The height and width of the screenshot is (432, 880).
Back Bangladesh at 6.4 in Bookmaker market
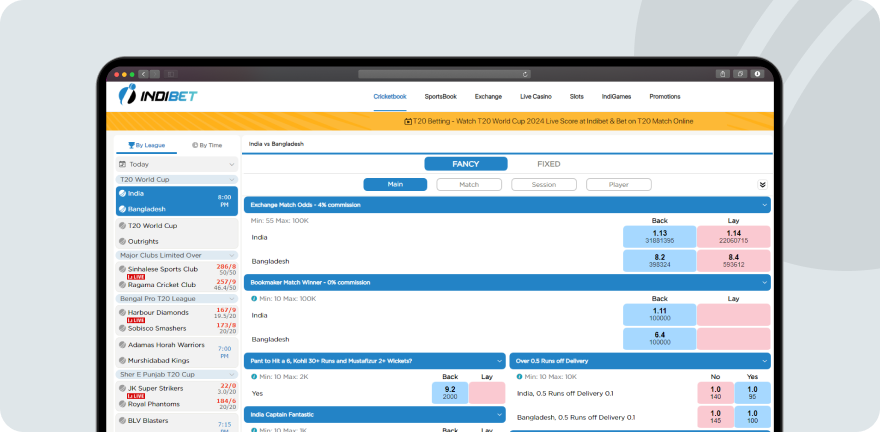659,339
